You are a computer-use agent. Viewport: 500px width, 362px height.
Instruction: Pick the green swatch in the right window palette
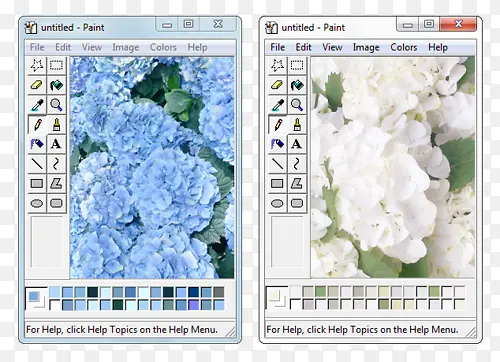320,292
